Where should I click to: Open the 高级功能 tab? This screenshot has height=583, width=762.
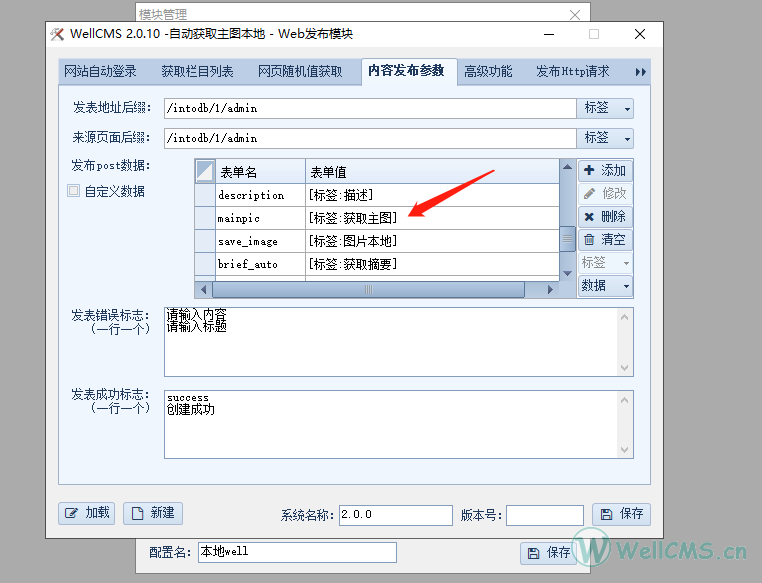click(x=488, y=72)
